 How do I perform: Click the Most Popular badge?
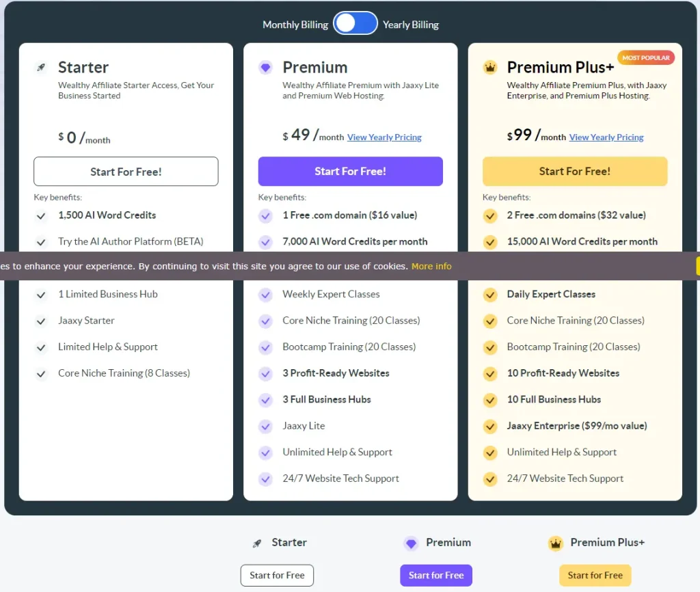pyautogui.click(x=645, y=58)
